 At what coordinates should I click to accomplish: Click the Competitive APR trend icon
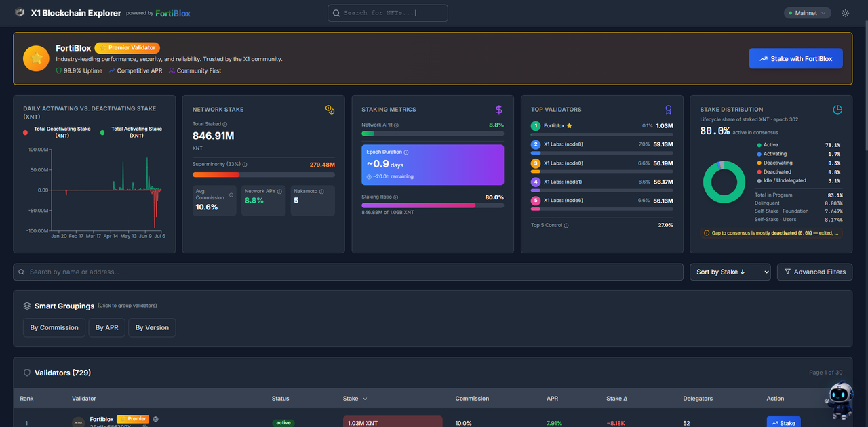click(x=112, y=70)
